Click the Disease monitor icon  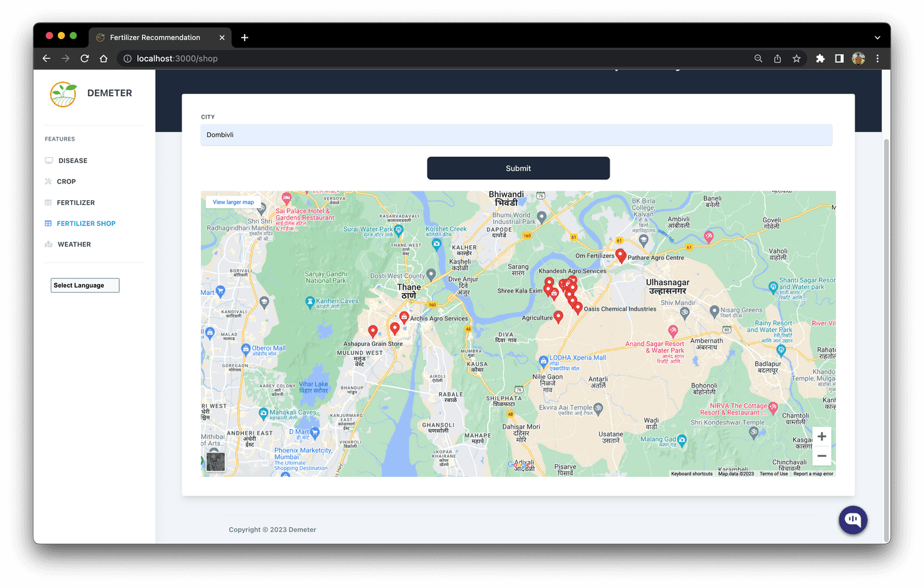pyautogui.click(x=49, y=160)
